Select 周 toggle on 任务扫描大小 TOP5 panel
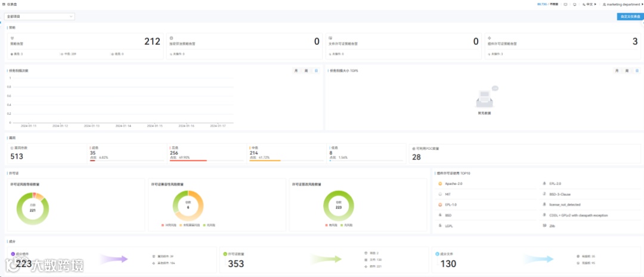 [x=627, y=70]
